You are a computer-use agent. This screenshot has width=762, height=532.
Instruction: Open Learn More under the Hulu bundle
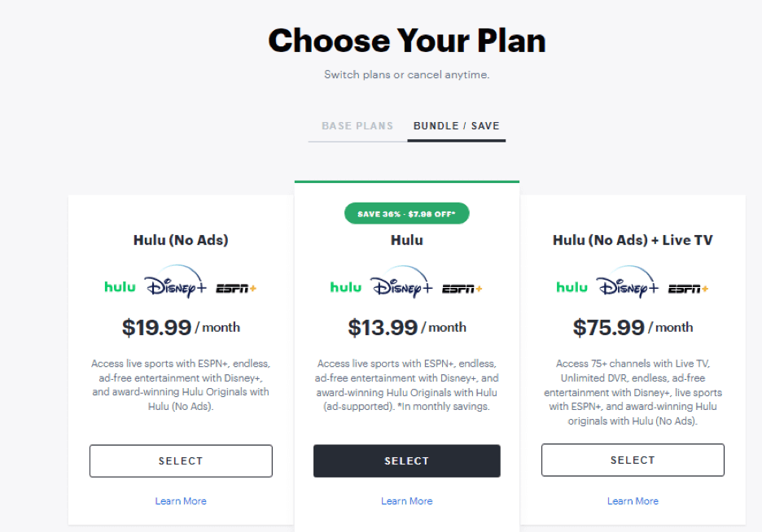(406, 501)
